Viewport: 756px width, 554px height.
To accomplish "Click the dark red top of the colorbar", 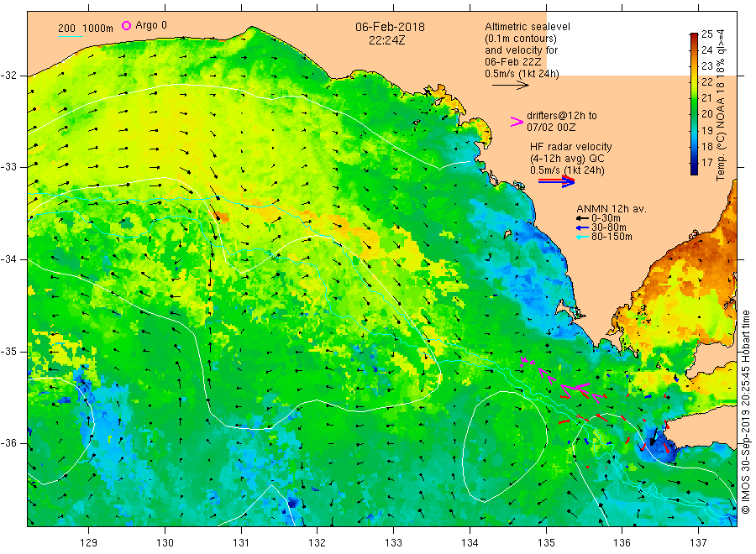I will pos(694,37).
